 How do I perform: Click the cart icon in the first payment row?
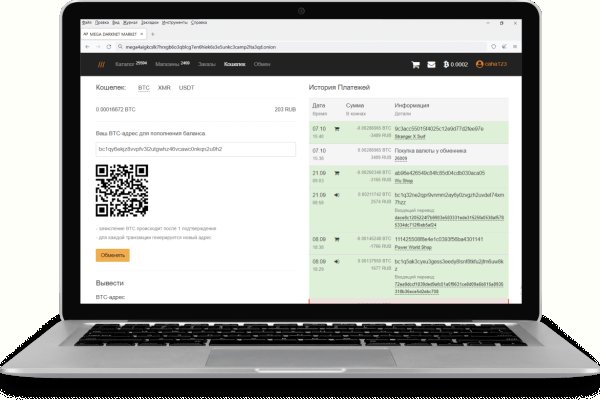[x=337, y=128]
